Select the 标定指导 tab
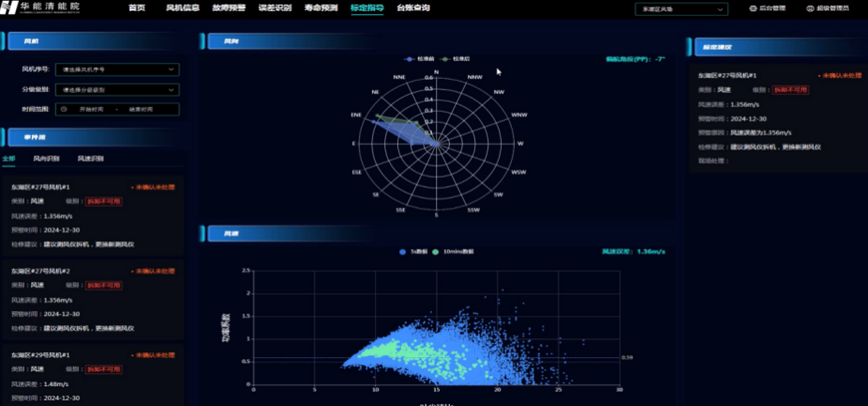 point(367,8)
